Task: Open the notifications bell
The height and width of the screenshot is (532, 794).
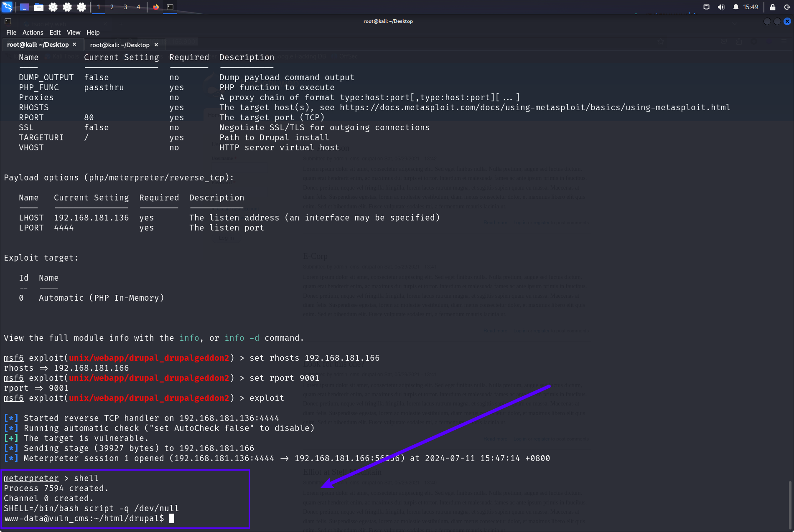Action: pyautogui.click(x=736, y=7)
